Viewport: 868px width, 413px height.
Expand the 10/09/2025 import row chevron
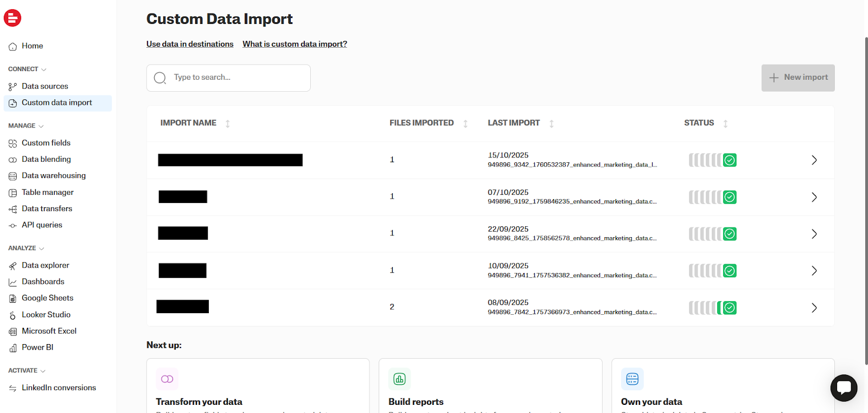coord(814,271)
